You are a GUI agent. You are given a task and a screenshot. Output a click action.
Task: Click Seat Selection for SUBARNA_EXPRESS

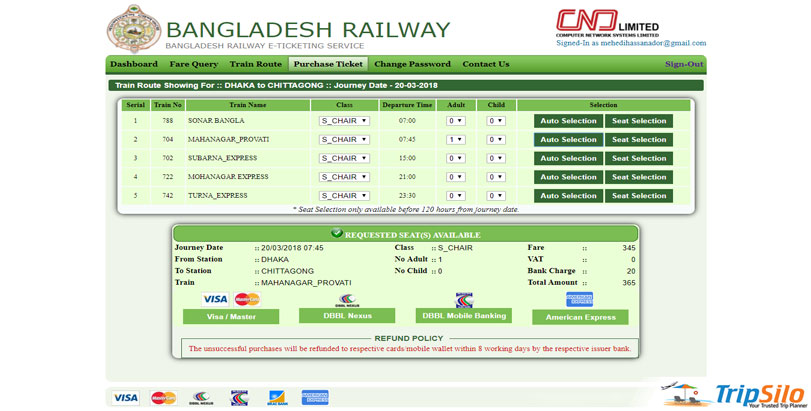pos(639,158)
